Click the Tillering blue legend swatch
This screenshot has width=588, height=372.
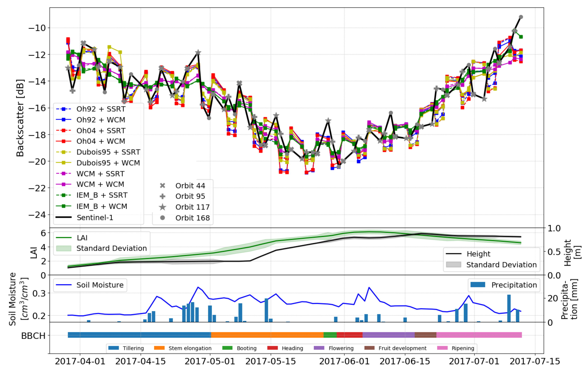pyautogui.click(x=114, y=348)
